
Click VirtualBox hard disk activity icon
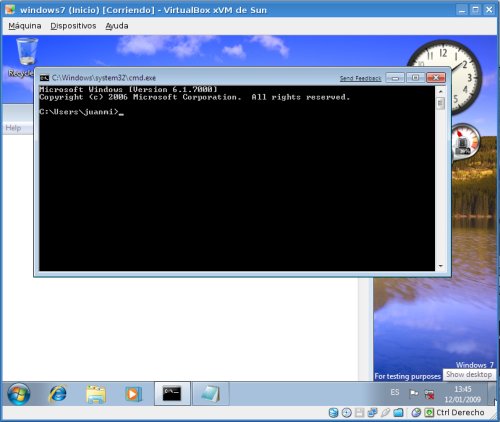(x=333, y=413)
